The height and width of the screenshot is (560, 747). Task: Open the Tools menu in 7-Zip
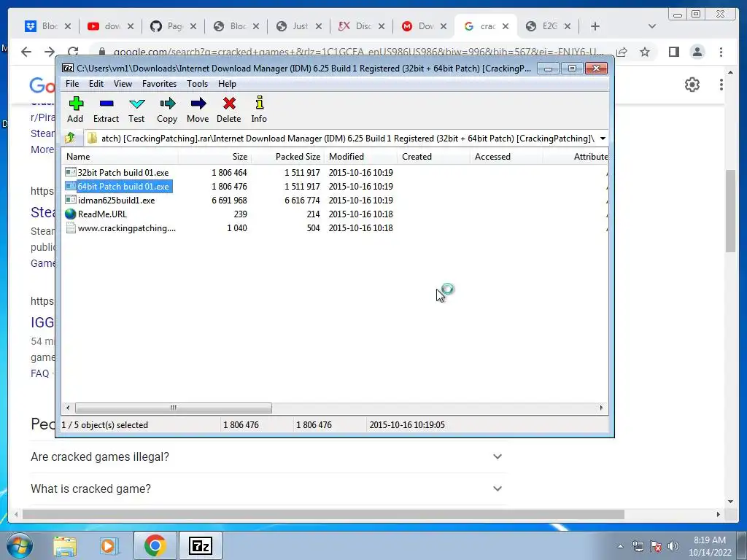click(197, 84)
